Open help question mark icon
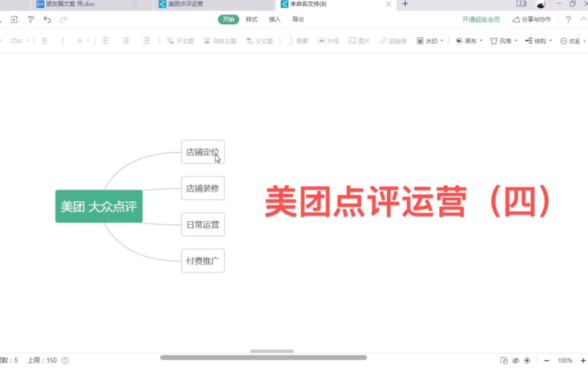 click(x=568, y=19)
